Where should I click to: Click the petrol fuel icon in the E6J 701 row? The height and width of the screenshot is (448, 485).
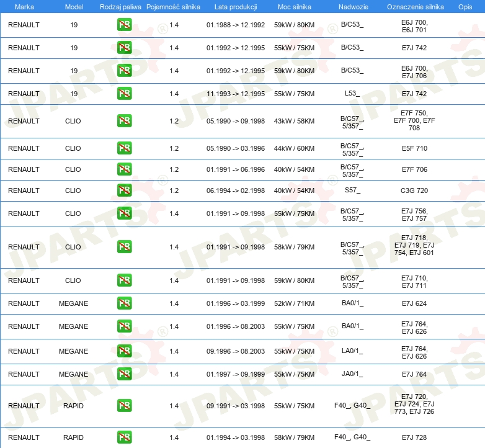click(124, 24)
